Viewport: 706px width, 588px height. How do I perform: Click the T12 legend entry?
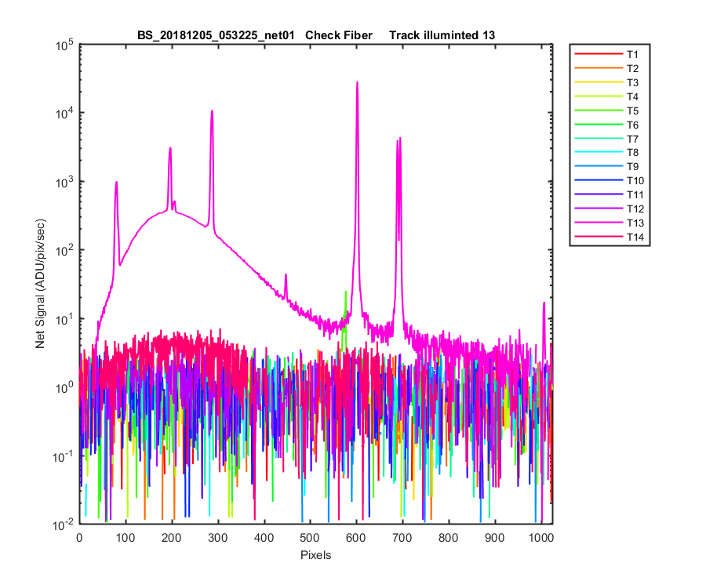point(610,209)
